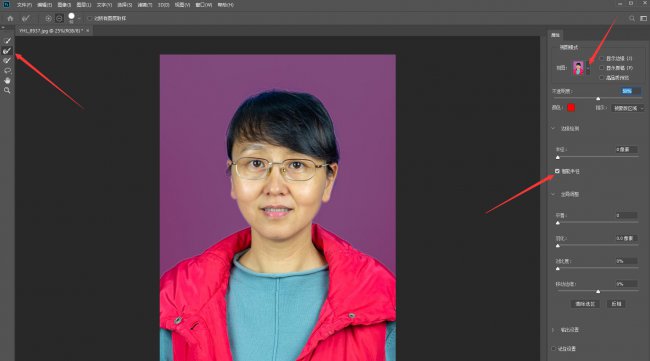Adjust the feather slider handle
This screenshot has height=361, width=650.
[x=558, y=246]
